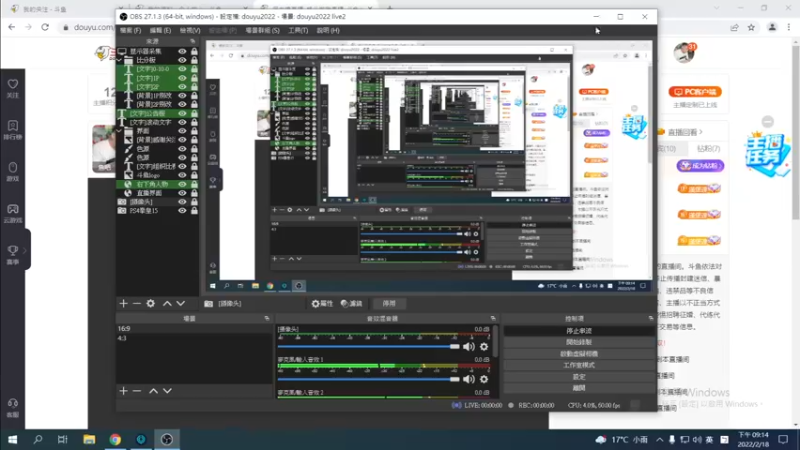Open 設定 button in controls
800x450 pixels.
point(579,377)
